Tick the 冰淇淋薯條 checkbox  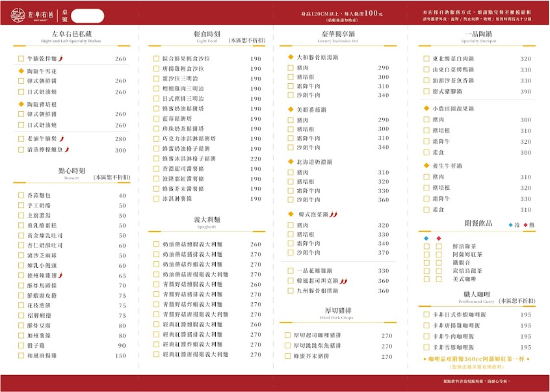tap(157, 198)
